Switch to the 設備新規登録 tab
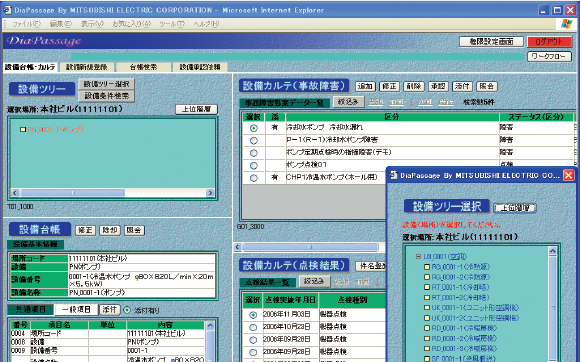This screenshot has width=580, height=362. [87, 67]
